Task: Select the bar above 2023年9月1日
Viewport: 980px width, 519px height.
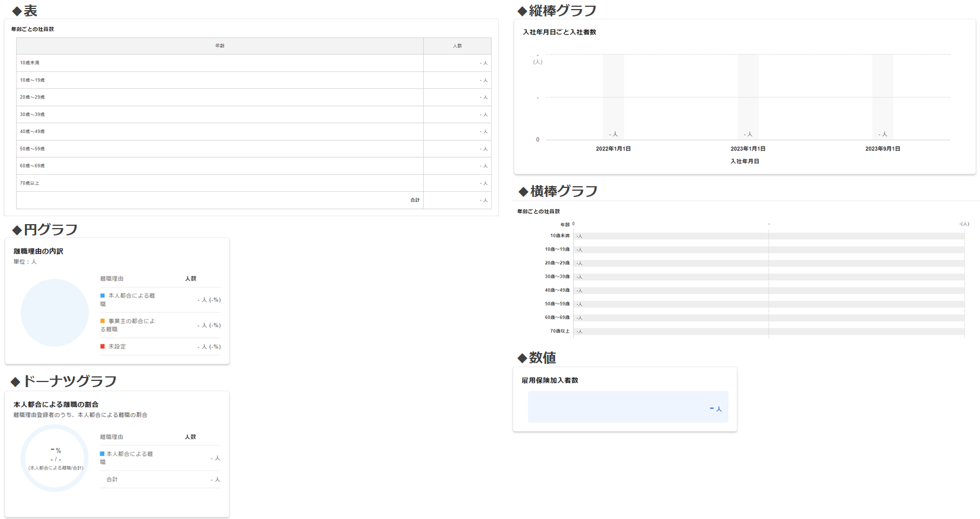Action: point(883,97)
